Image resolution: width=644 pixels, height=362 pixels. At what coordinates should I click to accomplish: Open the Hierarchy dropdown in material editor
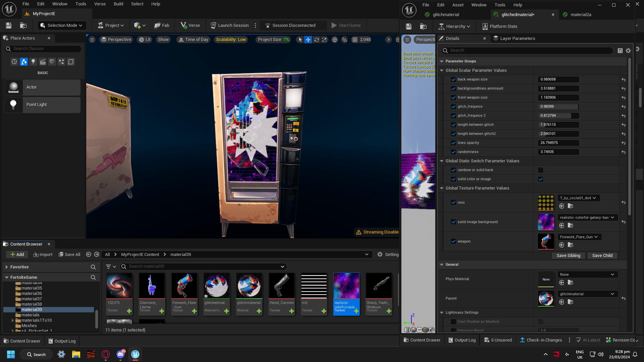[454, 27]
